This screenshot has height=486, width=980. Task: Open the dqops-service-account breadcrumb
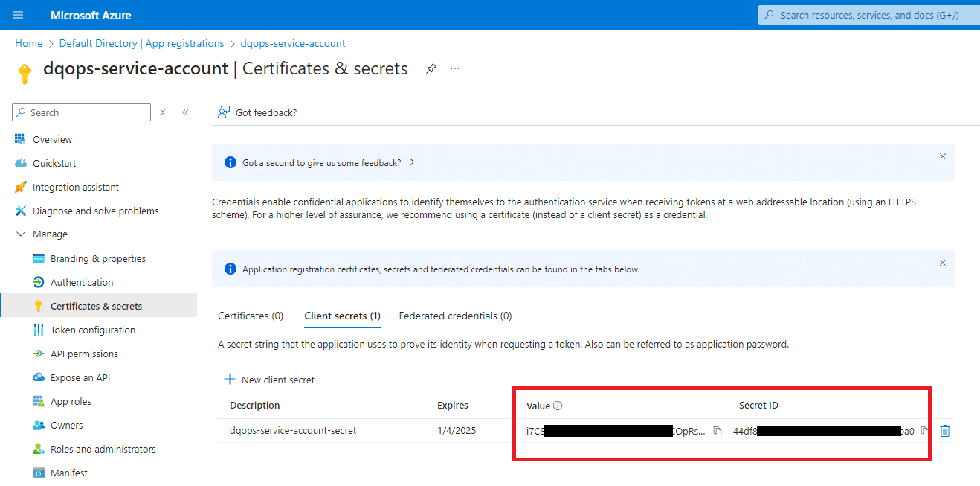(293, 43)
